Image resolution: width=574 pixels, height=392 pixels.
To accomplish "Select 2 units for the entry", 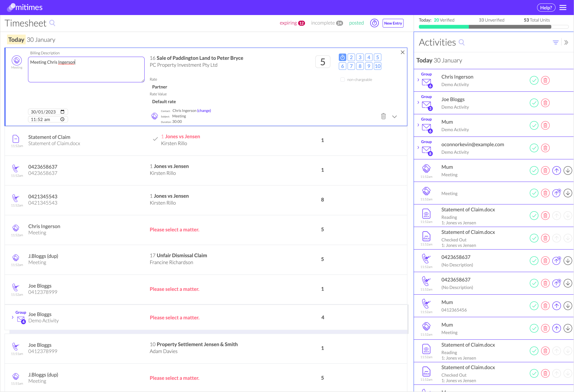I will [351, 57].
